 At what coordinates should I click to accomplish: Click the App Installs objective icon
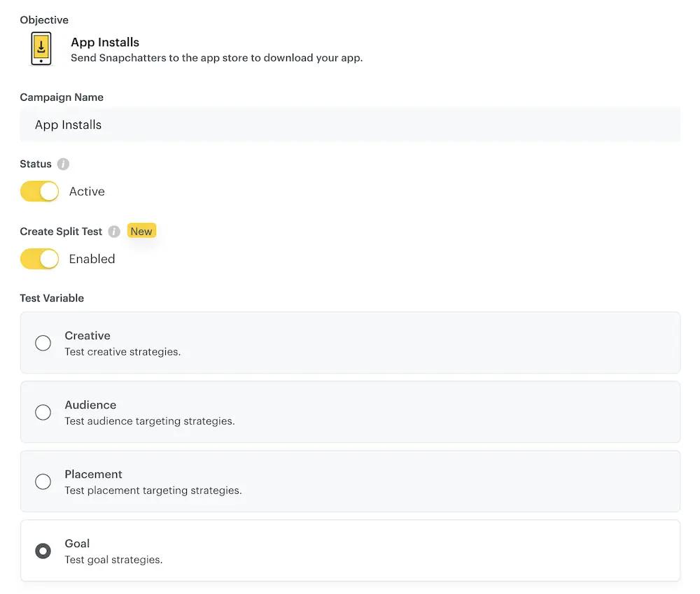click(x=41, y=48)
